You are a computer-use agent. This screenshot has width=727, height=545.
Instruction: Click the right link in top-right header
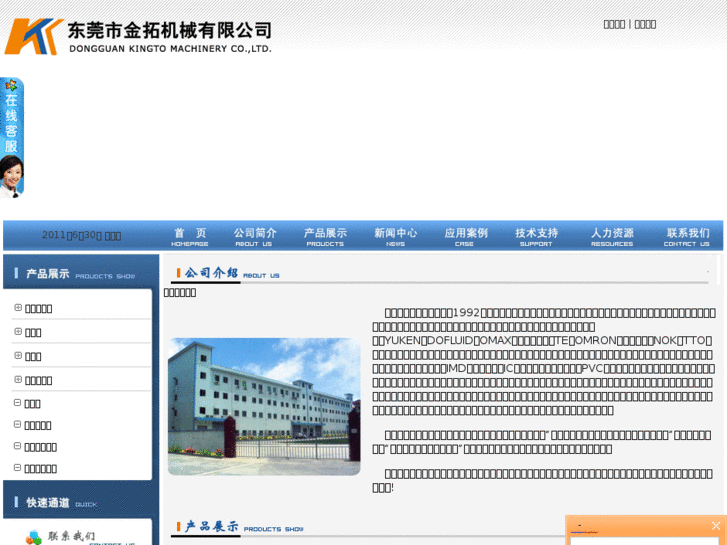coord(645,24)
